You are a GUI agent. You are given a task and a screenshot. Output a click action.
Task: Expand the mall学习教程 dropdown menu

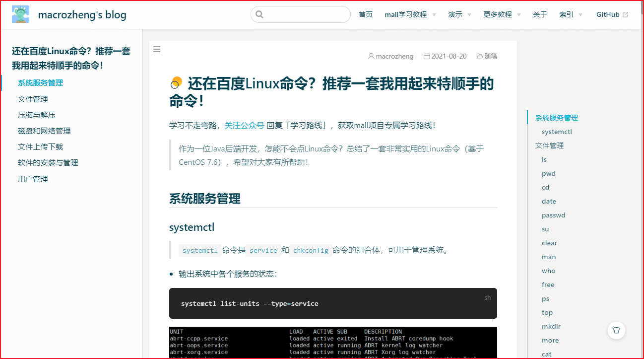[x=410, y=14]
